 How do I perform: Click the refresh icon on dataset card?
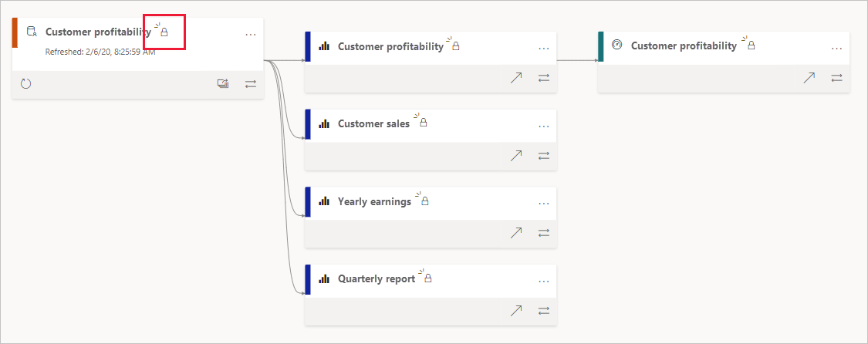point(25,83)
